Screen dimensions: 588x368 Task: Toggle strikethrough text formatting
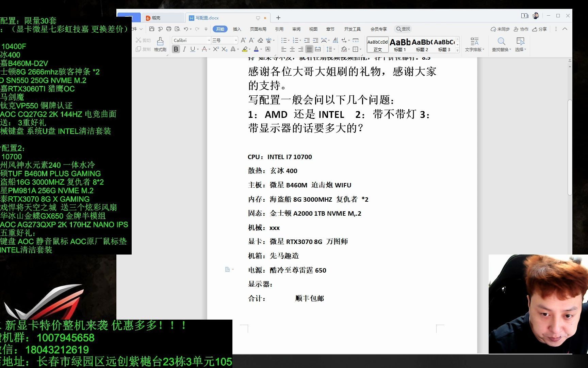(x=204, y=49)
